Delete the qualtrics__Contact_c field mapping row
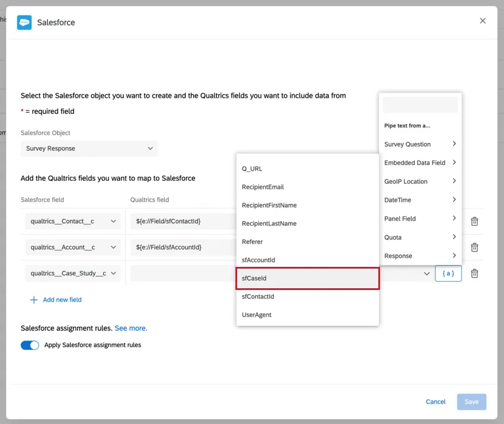 click(474, 221)
